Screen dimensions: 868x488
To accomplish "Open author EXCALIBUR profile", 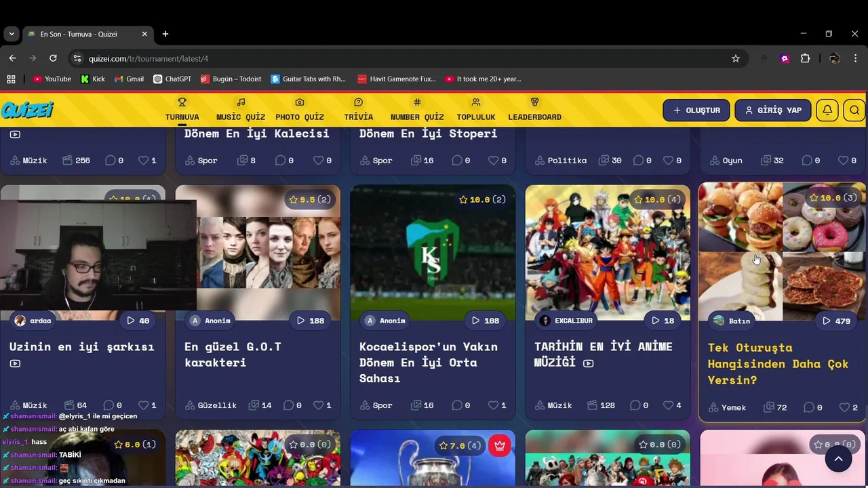I will (566, 321).
